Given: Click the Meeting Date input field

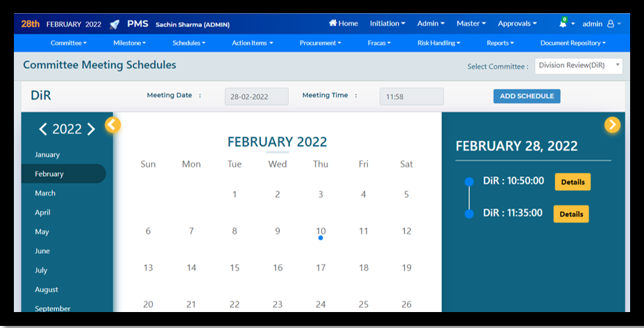Looking at the screenshot, I should click(256, 97).
